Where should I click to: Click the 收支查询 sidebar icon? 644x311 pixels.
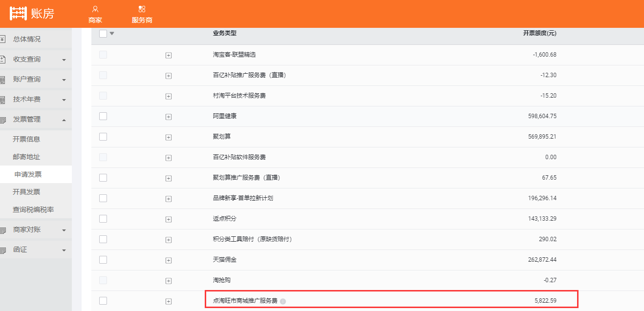click(2, 59)
